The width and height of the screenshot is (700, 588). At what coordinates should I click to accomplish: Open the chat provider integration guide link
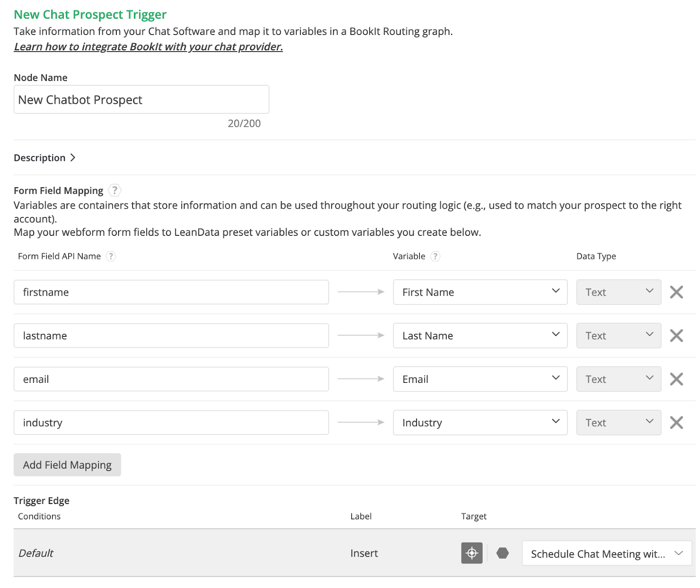(x=148, y=47)
